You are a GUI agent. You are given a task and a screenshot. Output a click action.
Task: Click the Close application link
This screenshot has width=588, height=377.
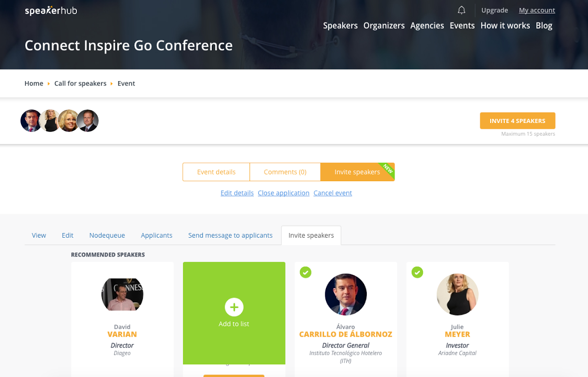click(284, 193)
